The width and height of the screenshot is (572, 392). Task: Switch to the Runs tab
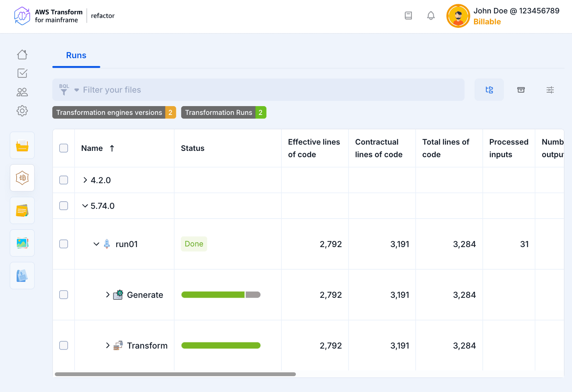pyautogui.click(x=76, y=55)
